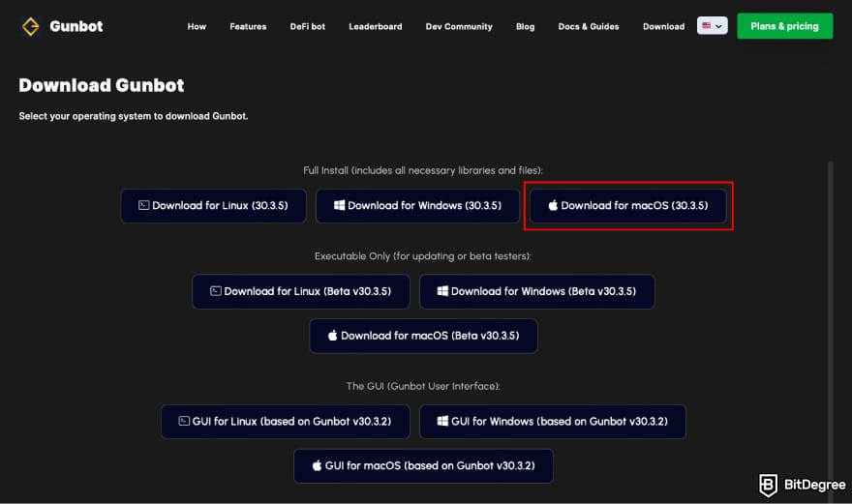Image resolution: width=852 pixels, height=504 pixels.
Task: Click Apple logo on GUI for macOS button
Action: pos(317,465)
